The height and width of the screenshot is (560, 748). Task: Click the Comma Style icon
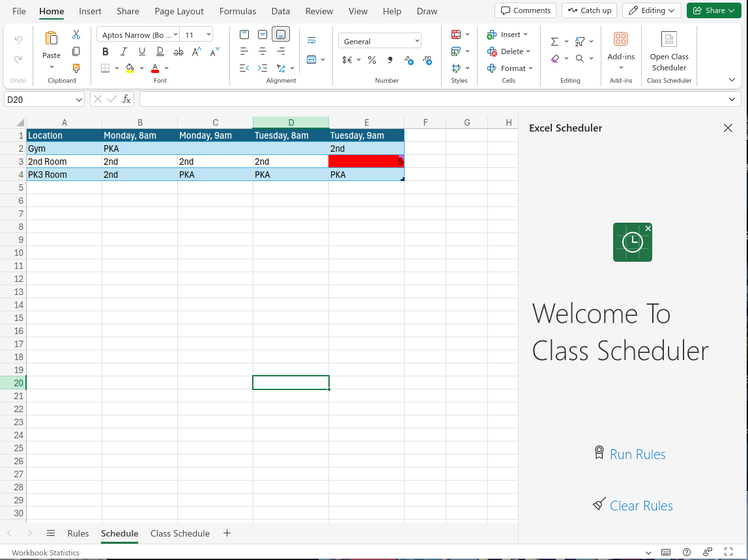[x=389, y=60]
